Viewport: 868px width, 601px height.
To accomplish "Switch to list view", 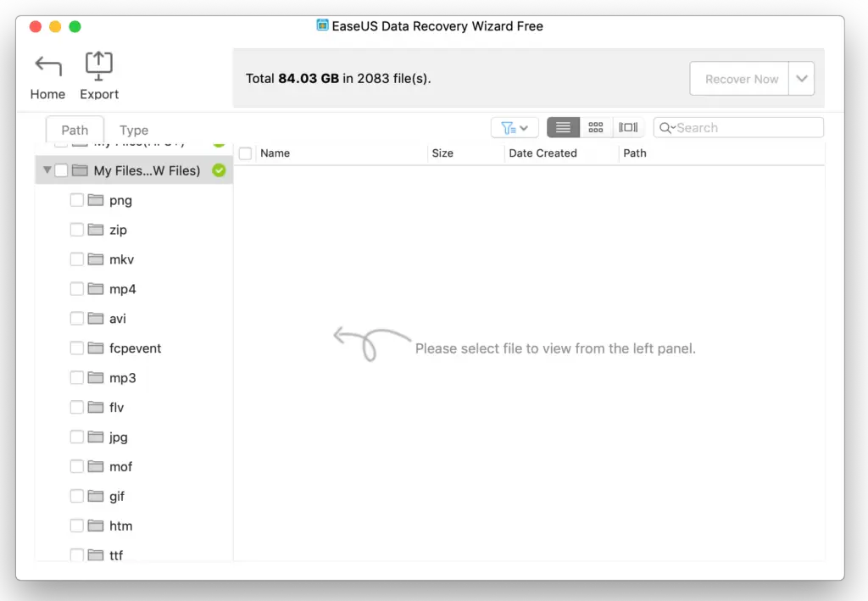I will (563, 128).
